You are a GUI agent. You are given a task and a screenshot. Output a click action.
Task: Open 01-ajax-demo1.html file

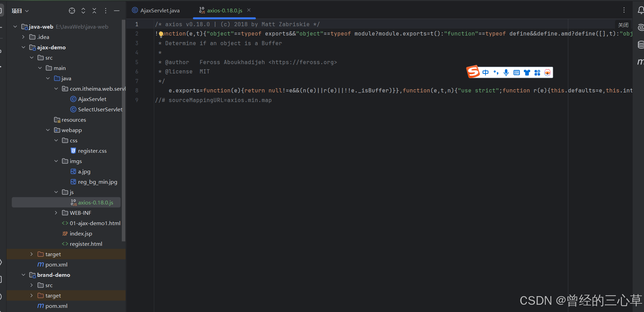click(x=91, y=223)
